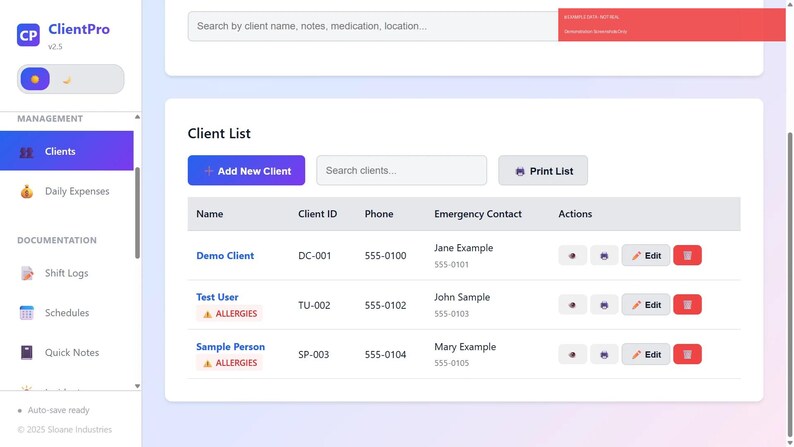This screenshot has width=794, height=447.
Task: Click the ClientPro CP logo icon
Action: pos(28,35)
